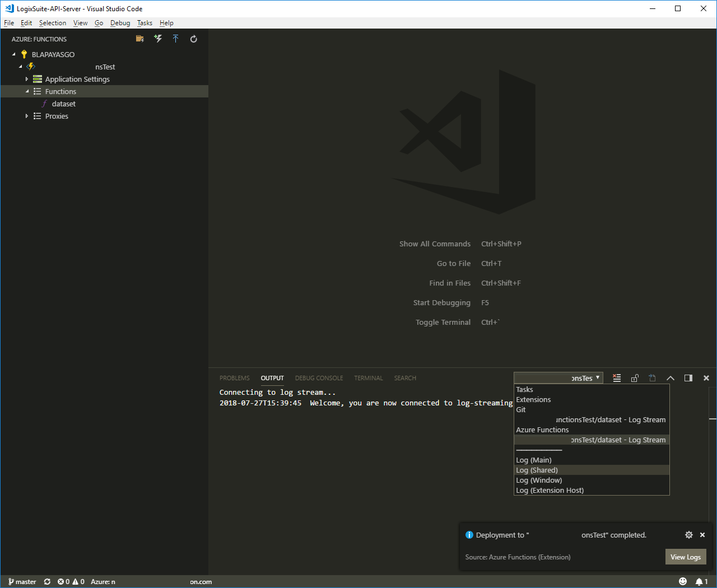The height and width of the screenshot is (588, 717).
Task: Select the dataset function in Functions
Action: tap(63, 104)
